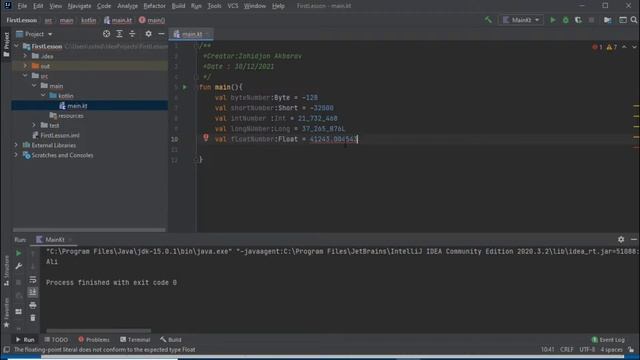Toggle scroll to end in Run console

point(33,292)
